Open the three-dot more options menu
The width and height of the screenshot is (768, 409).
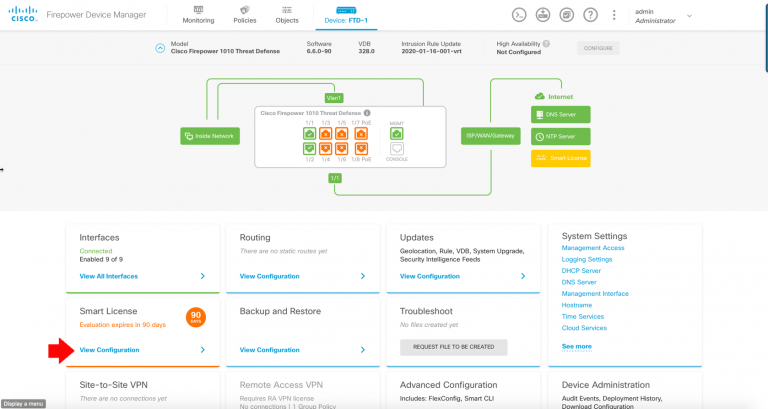tap(614, 15)
